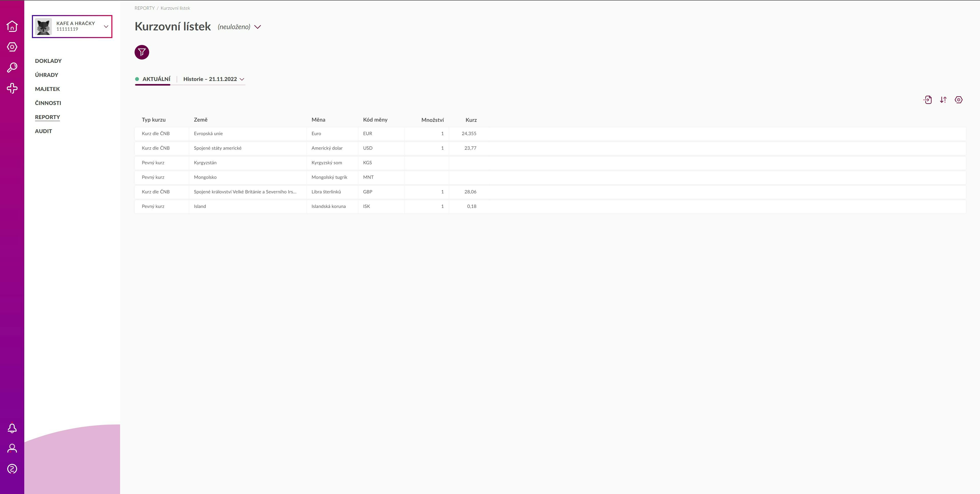Open ÚHRADY menu item
This screenshot has width=980, height=494.
46,75
